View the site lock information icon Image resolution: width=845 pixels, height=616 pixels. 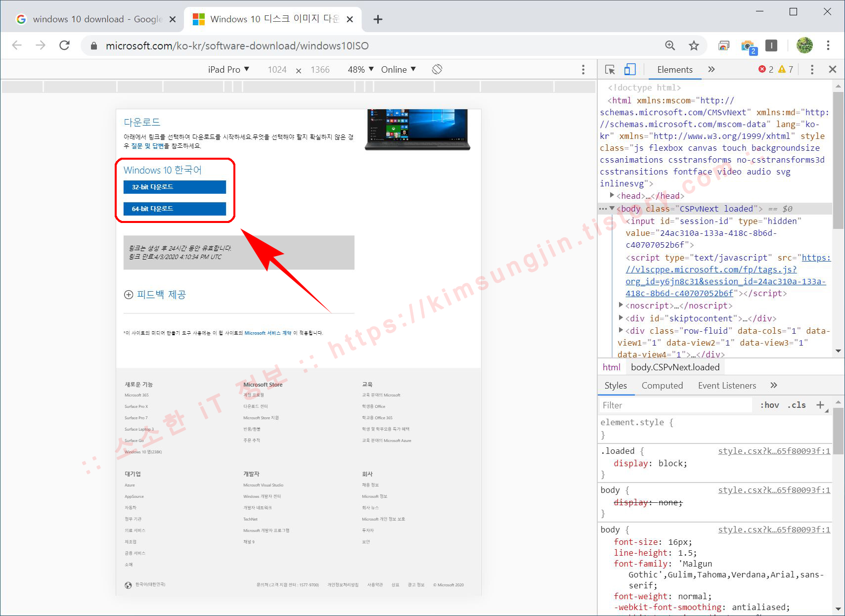[x=94, y=45]
